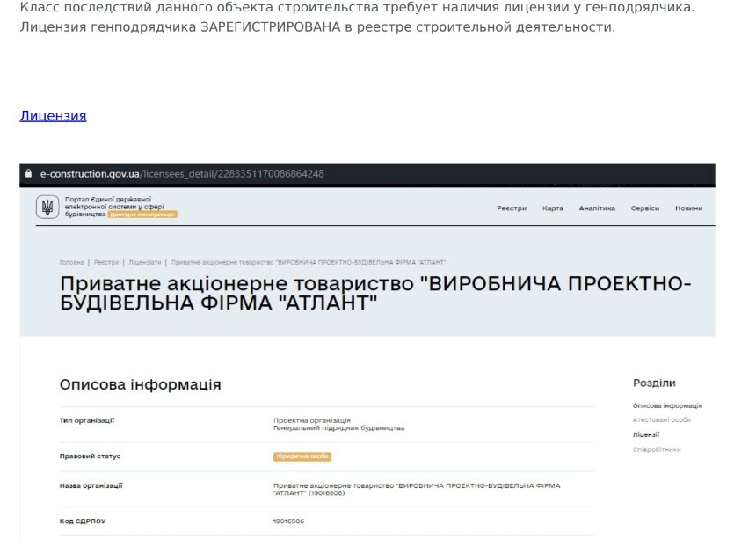This screenshot has height=547, width=756.
Task: Jump to Співробітники section
Action: tap(657, 449)
